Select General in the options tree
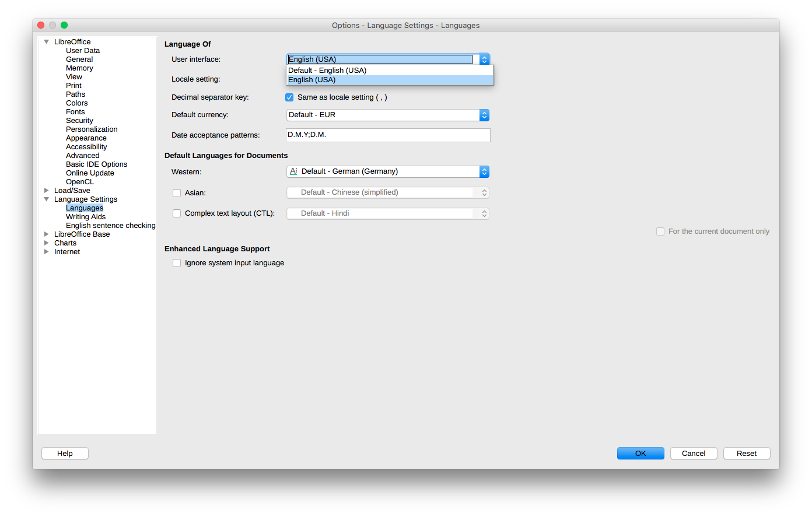Screen dimensions: 812x516 [x=79, y=59]
